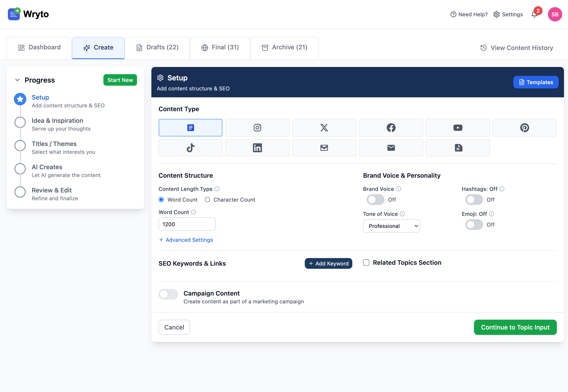Pick YouTube as the content type
This screenshot has width=568, height=392.
457,127
